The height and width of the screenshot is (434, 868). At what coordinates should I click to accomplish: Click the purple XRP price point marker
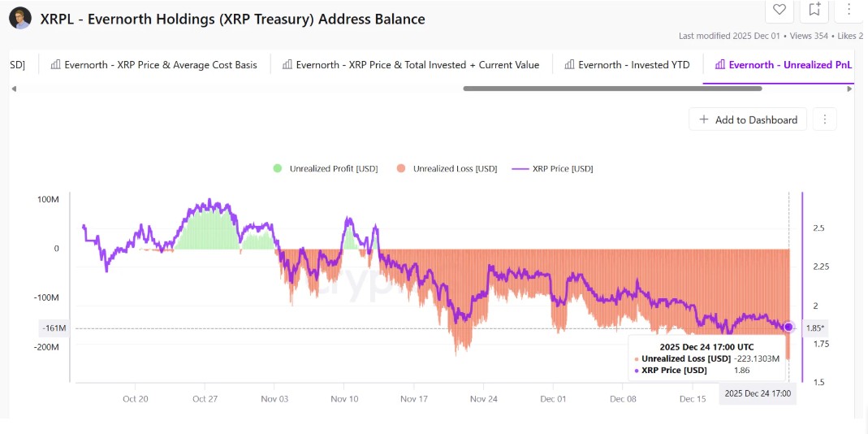tap(788, 327)
